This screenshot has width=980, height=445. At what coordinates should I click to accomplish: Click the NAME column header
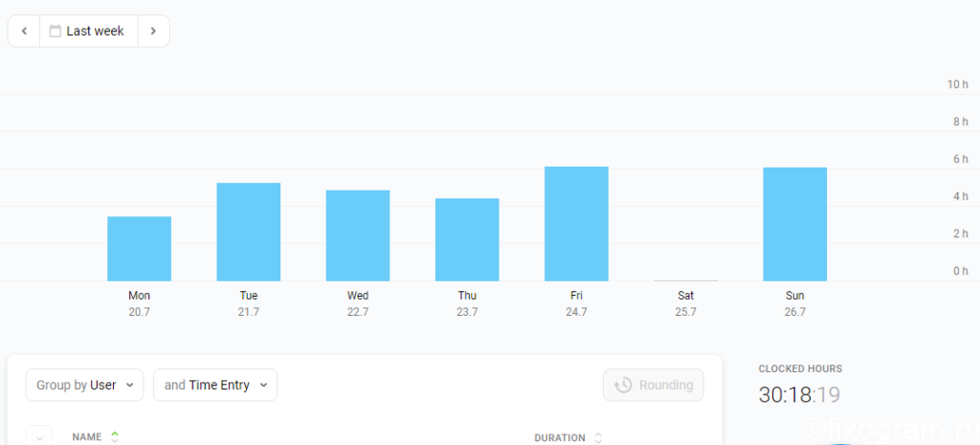[87, 437]
